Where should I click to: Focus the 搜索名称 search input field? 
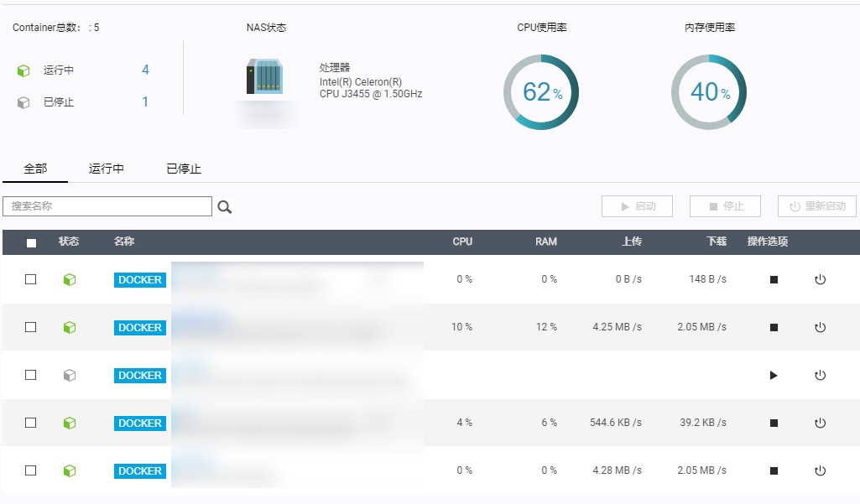[107, 206]
